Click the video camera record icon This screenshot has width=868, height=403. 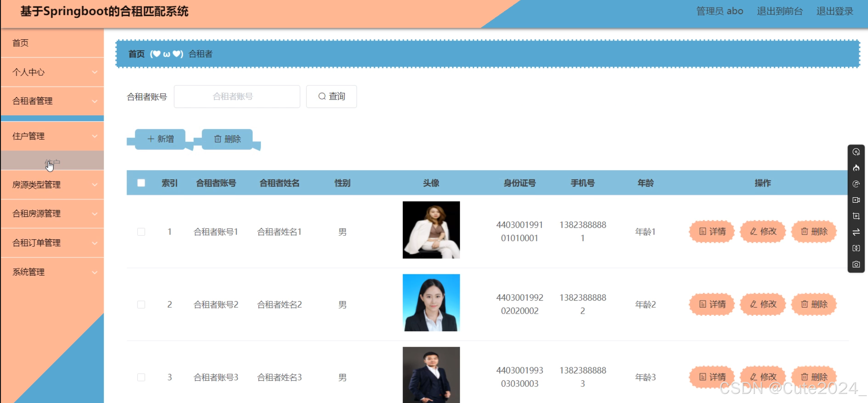[856, 200]
